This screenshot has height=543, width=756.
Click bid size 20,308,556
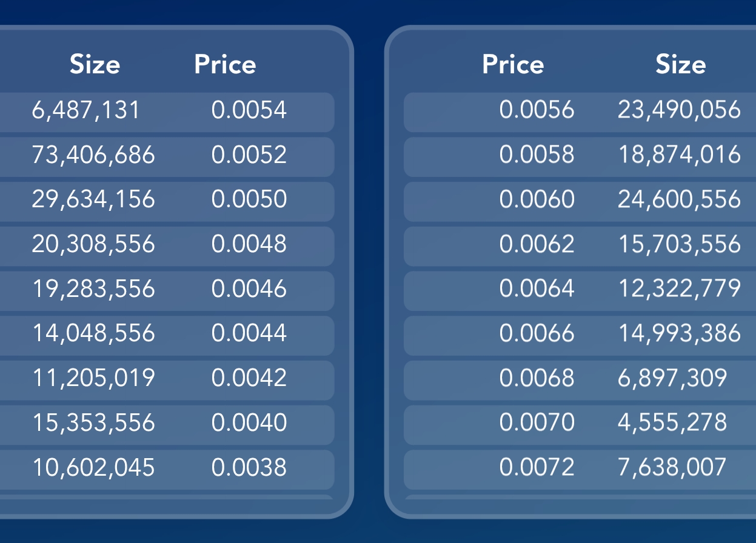coord(93,244)
